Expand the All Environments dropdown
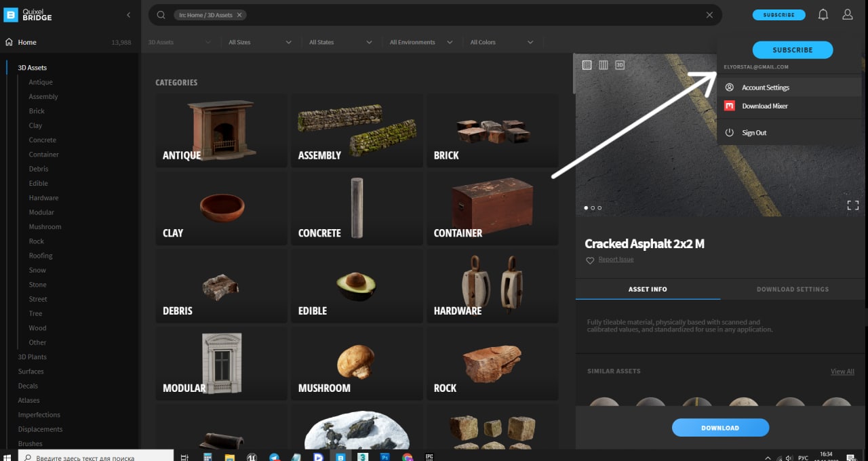This screenshot has height=461, width=868. pos(421,42)
